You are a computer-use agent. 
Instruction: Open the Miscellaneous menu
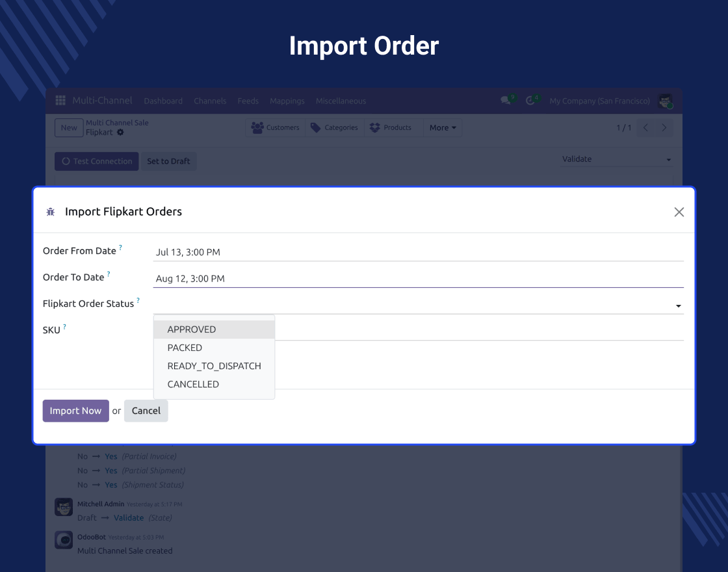[x=341, y=101]
